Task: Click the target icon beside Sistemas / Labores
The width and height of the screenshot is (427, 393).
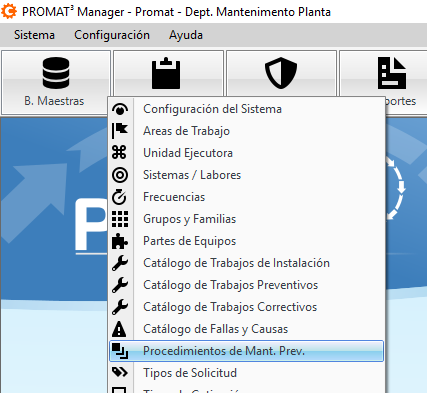Action: (120, 175)
